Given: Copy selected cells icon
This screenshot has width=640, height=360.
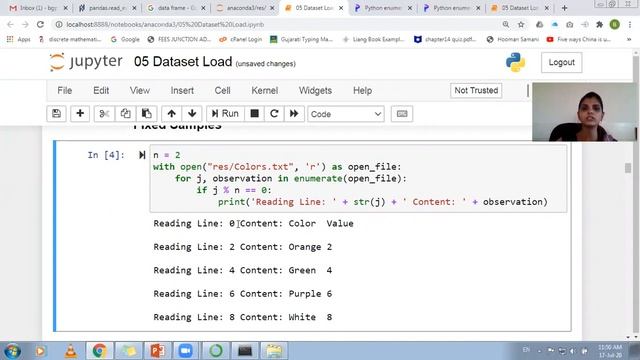Looking at the screenshot, I should 125,114.
